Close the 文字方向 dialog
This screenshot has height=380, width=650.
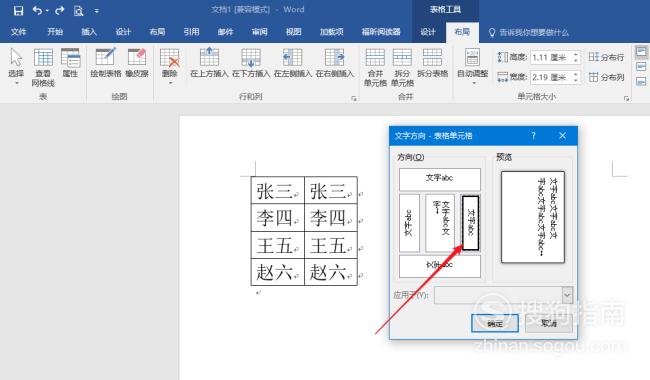coord(563,136)
